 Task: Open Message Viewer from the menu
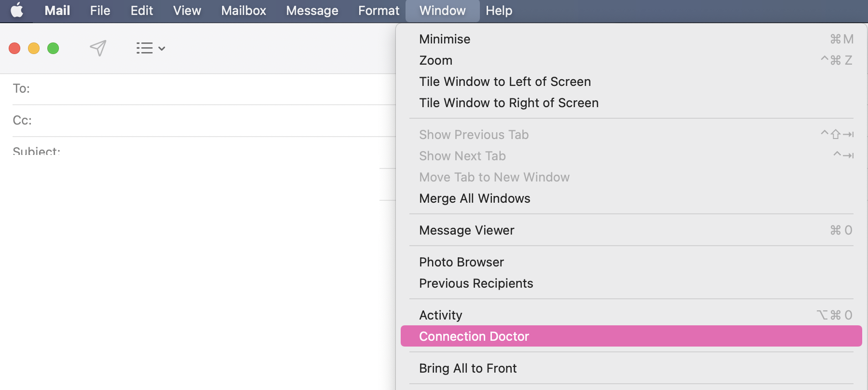click(466, 230)
